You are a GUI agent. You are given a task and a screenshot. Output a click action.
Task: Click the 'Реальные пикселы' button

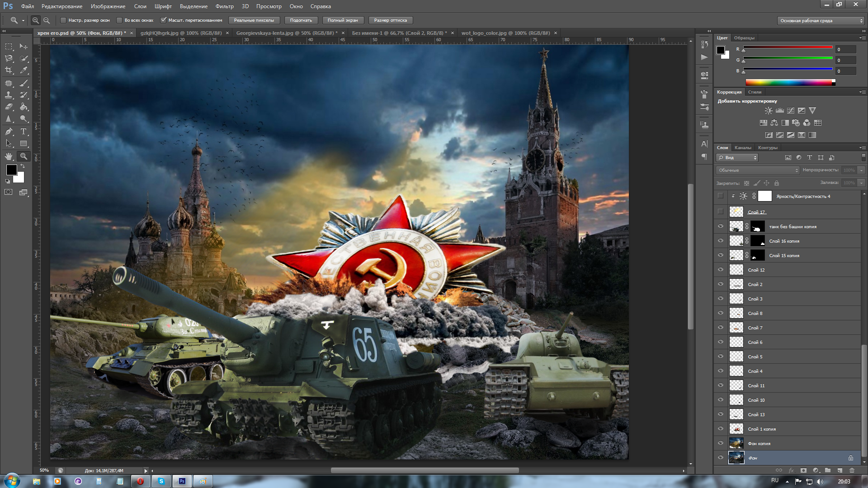coord(254,20)
